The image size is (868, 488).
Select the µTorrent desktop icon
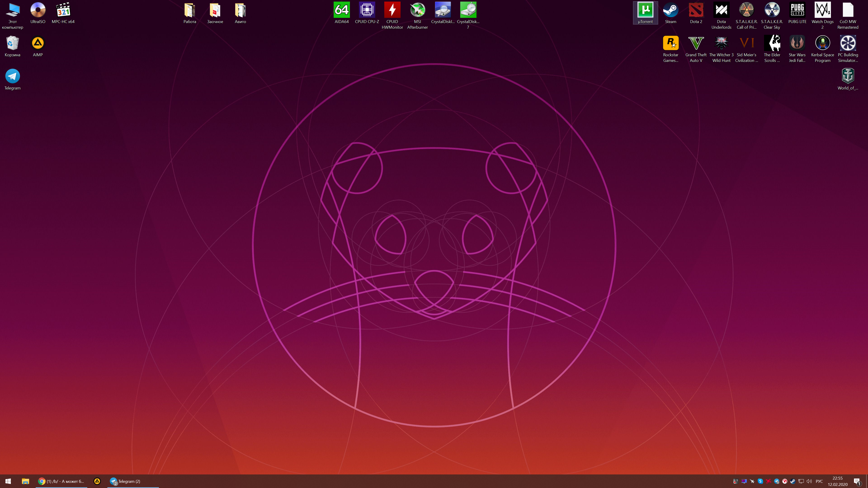pyautogui.click(x=645, y=13)
